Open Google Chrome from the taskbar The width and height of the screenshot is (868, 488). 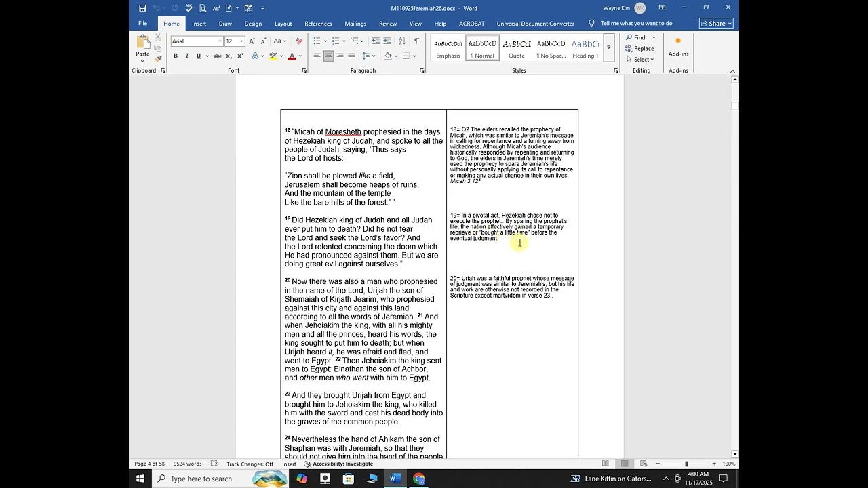[419, 479]
